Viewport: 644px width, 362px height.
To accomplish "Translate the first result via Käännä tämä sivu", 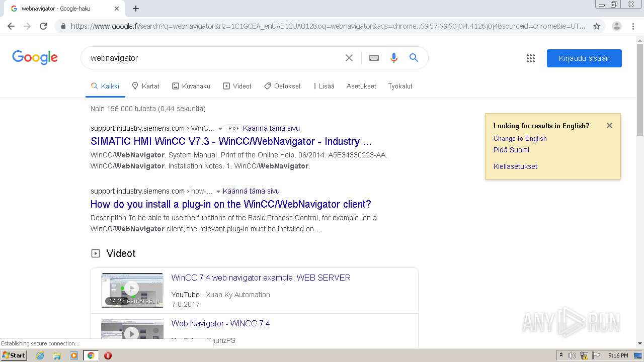I will (271, 128).
